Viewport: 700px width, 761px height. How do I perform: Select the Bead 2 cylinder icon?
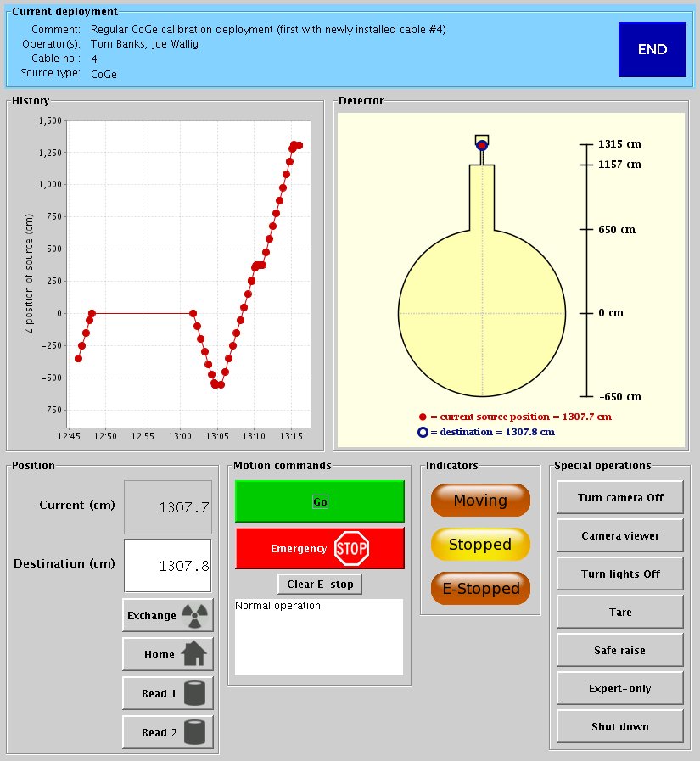(x=194, y=732)
